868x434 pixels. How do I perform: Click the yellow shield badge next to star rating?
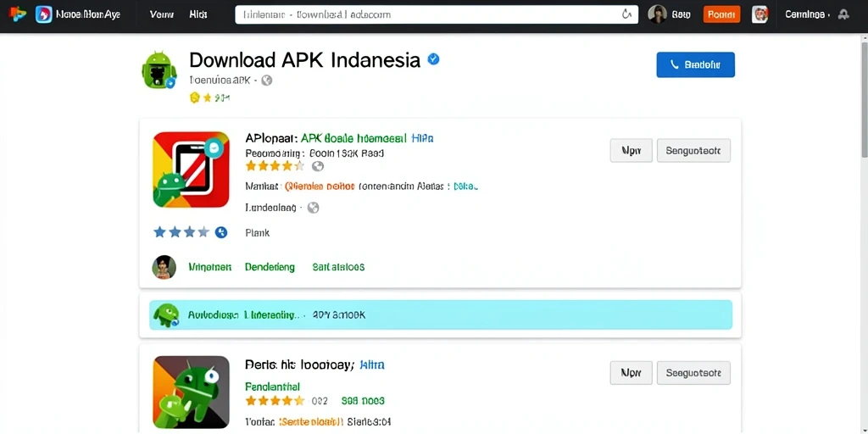194,98
